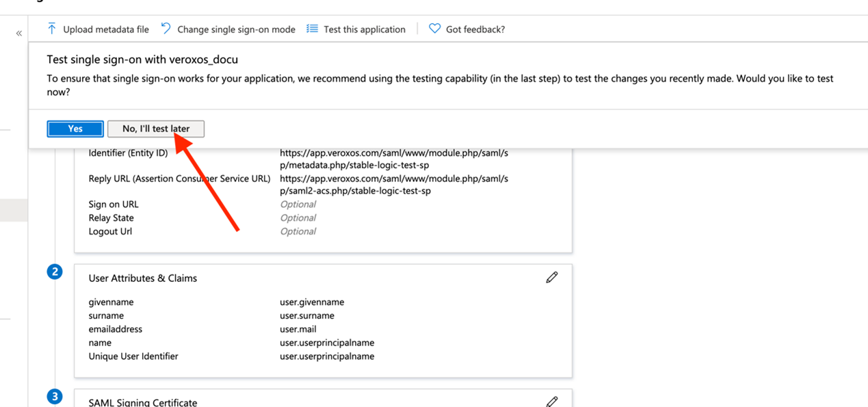Click the user.givenname value
Image resolution: width=868 pixels, height=407 pixels.
[312, 302]
